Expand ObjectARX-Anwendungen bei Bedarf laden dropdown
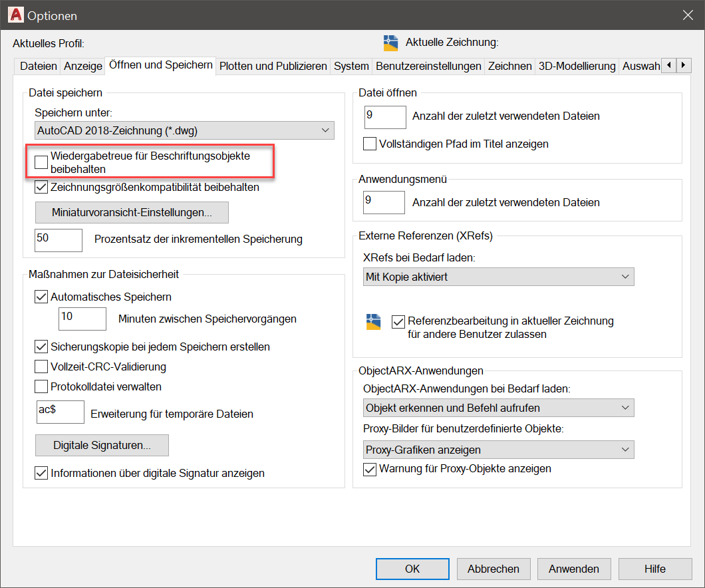705x588 pixels. 499,408
